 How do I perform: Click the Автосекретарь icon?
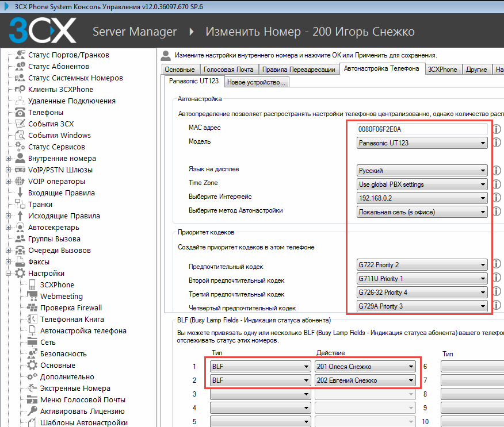click(x=20, y=228)
